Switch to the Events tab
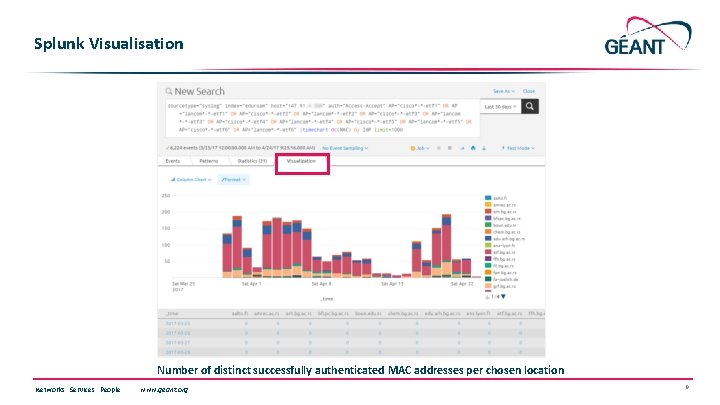The width and height of the screenshot is (720, 405). coord(173,161)
